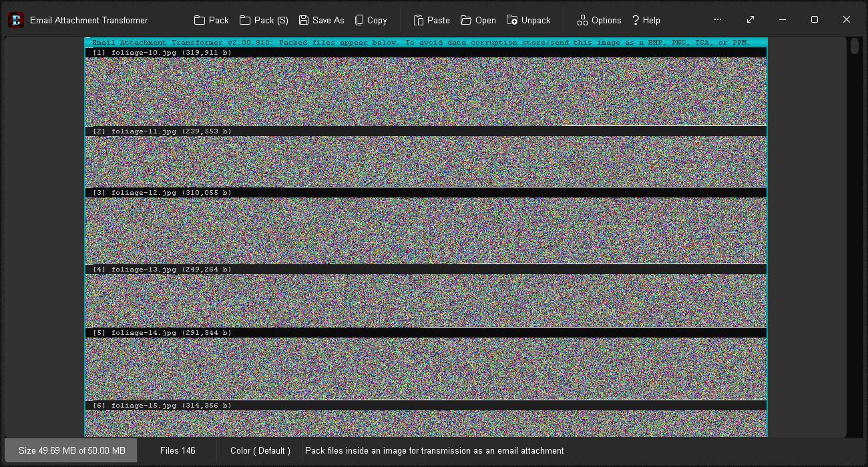Viewport: 868px width, 467px height.
Task: Click the three-dots more menu
Action: [718, 19]
